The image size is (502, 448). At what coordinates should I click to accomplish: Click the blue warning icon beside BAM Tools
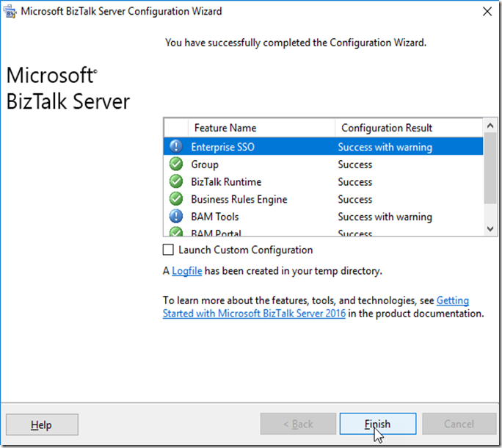[x=175, y=217]
